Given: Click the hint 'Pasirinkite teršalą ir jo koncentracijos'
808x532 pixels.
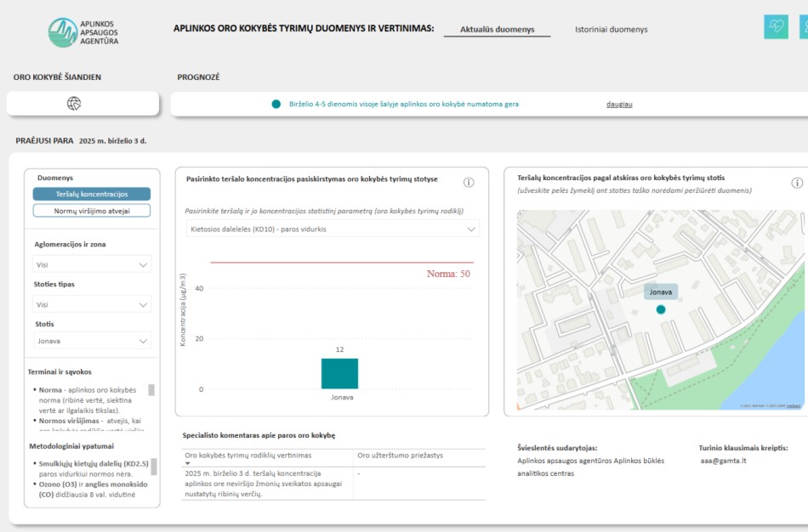Looking at the screenshot, I should [x=324, y=211].
